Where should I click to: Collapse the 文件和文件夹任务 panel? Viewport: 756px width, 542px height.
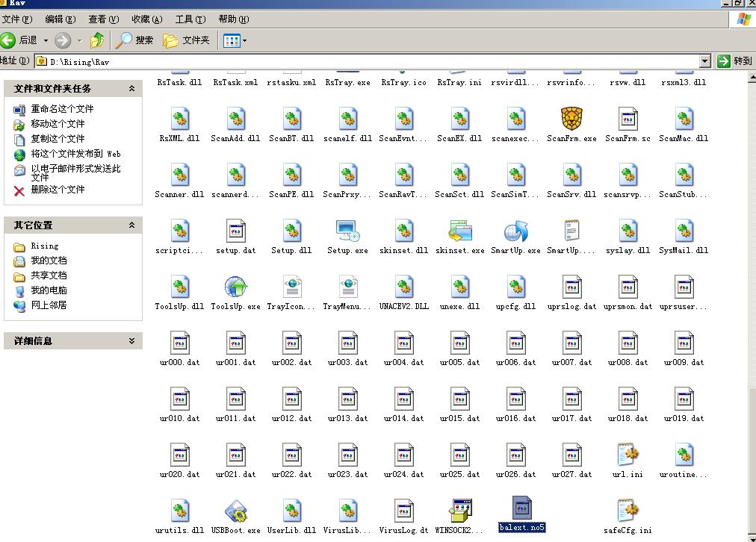click(131, 88)
